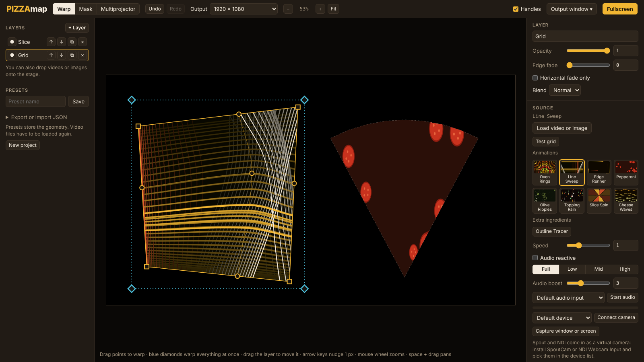Duplicate the Grid layer
The width and height of the screenshot is (644, 362).
tap(72, 55)
